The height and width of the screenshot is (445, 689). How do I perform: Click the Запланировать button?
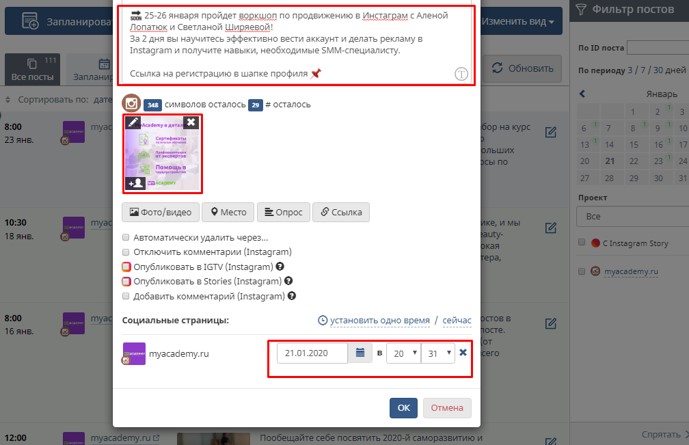pos(58,21)
